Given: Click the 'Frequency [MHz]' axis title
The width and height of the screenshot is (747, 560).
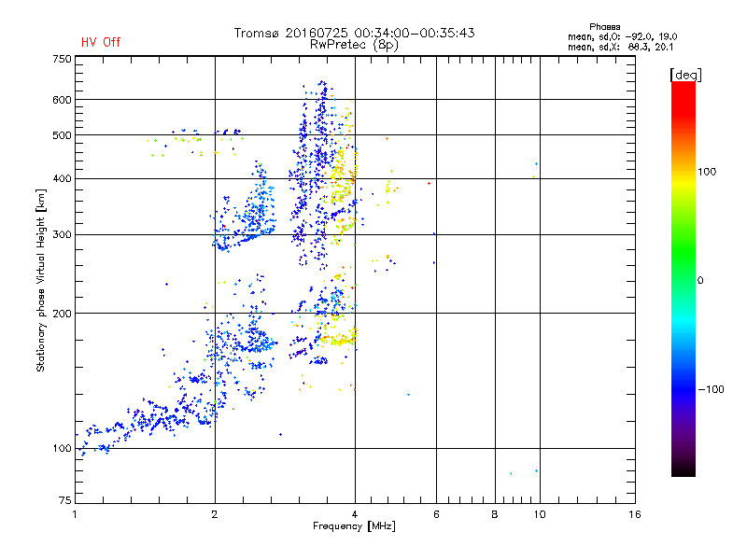Looking at the screenshot, I should (x=354, y=526).
